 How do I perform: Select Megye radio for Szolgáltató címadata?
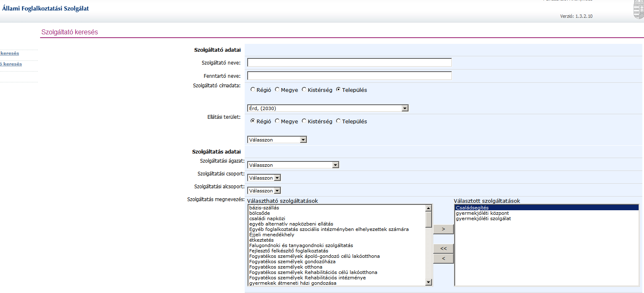pos(277,89)
